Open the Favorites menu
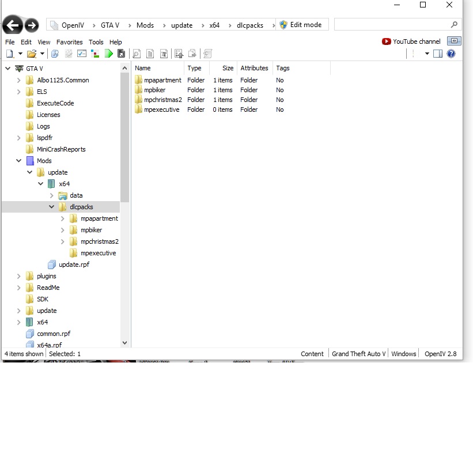 pyautogui.click(x=70, y=42)
